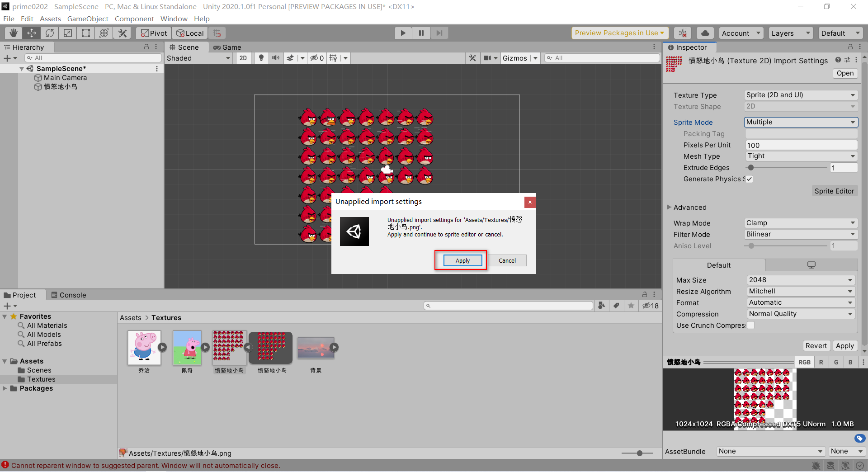868x472 pixels.
Task: Search by label icon in Project
Action: pos(616,306)
